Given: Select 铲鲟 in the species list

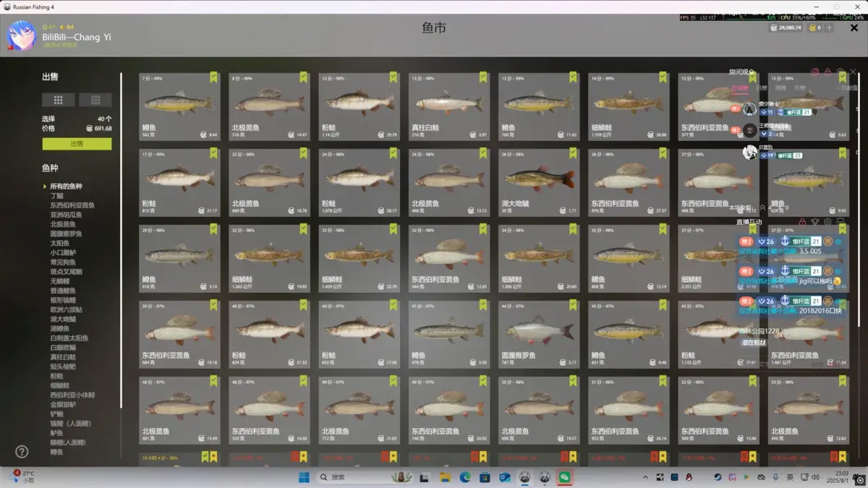Looking at the screenshot, I should click(x=56, y=414).
